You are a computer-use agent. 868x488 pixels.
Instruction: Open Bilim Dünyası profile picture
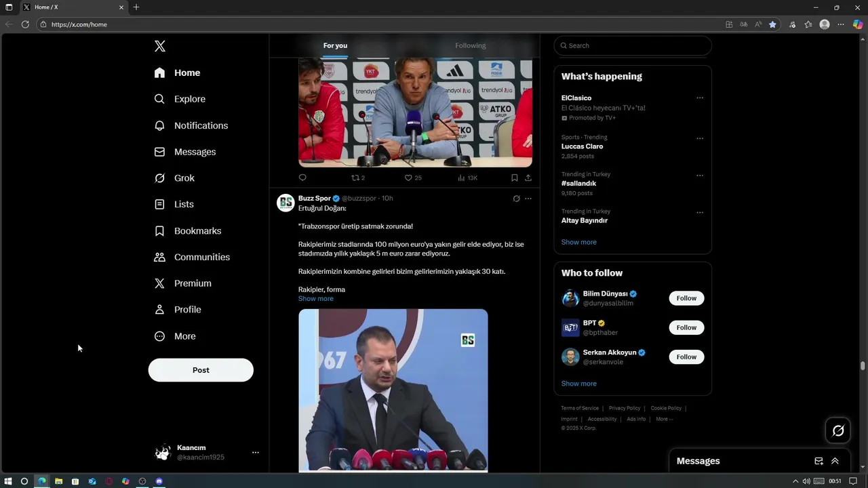pos(570,298)
